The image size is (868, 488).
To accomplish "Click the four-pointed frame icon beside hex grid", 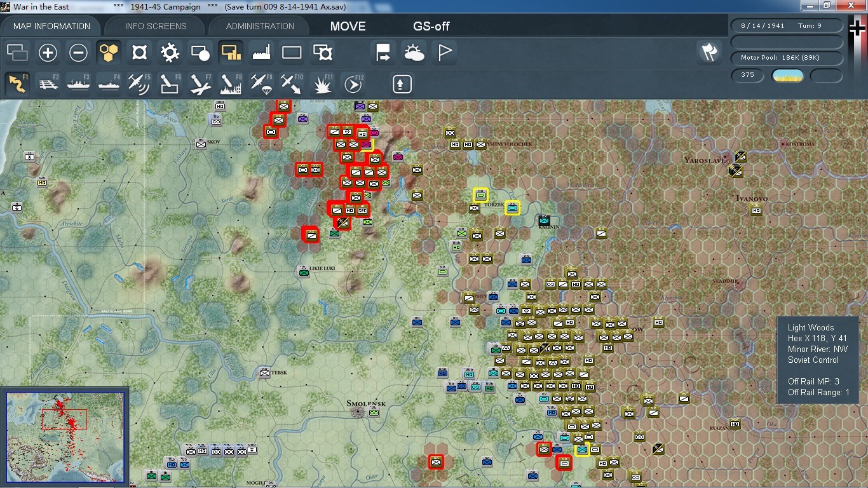I will (139, 53).
